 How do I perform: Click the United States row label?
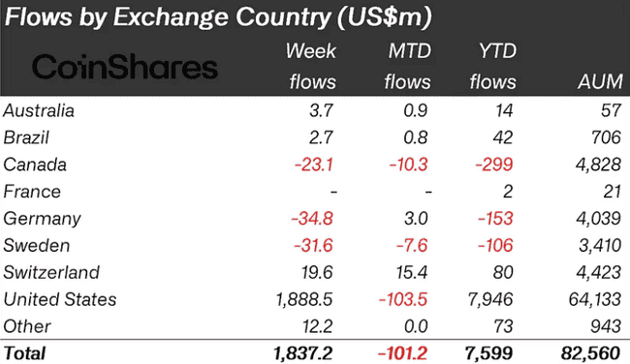pyautogui.click(x=60, y=299)
